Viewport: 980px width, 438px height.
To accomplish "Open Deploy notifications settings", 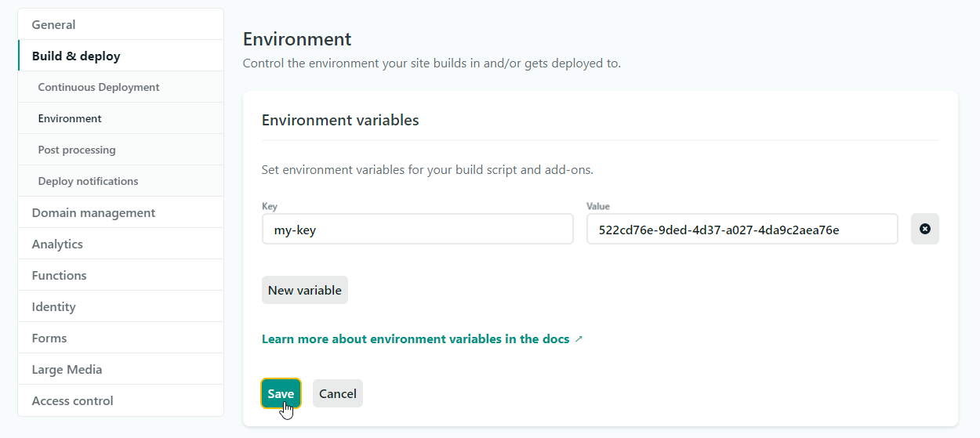I will 88,181.
